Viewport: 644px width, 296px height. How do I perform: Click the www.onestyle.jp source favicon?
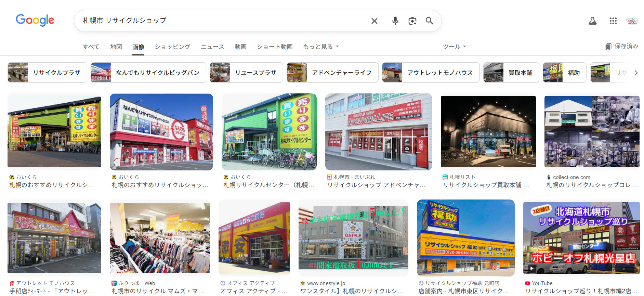[303, 283]
